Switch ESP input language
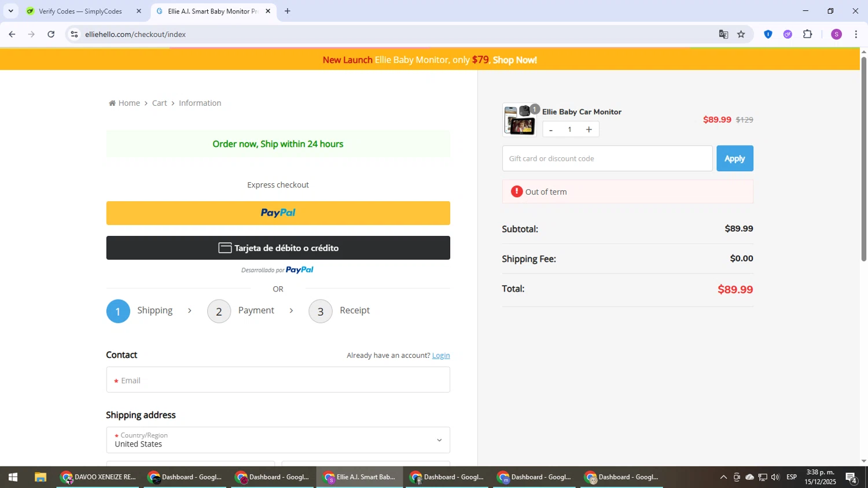The image size is (868, 488). click(792, 477)
